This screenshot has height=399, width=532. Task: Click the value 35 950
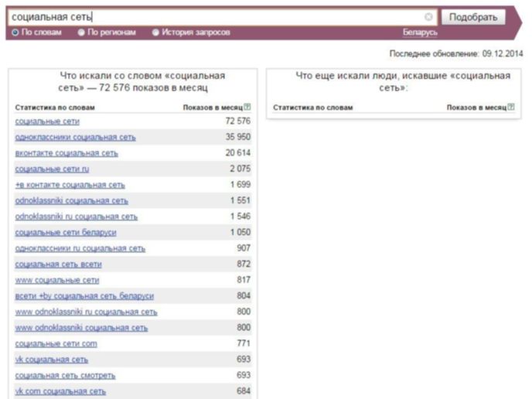click(238, 137)
